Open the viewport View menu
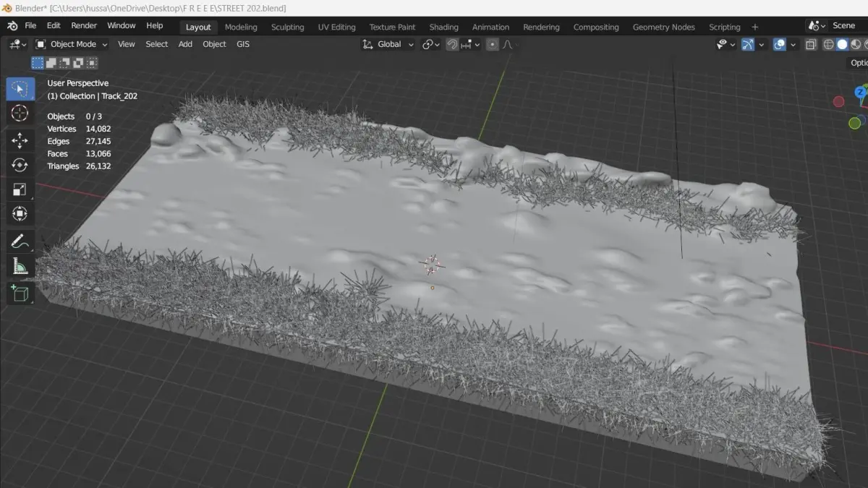 pyautogui.click(x=127, y=44)
